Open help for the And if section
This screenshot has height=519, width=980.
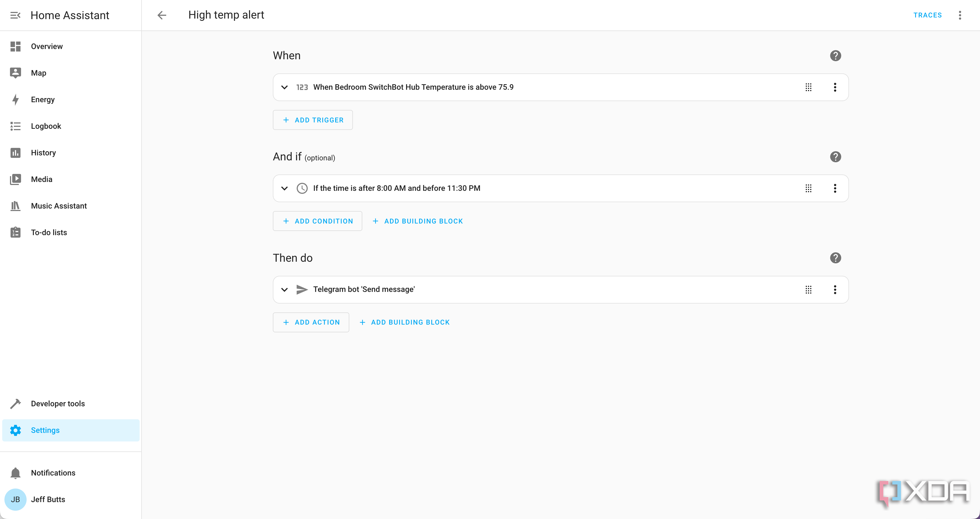[x=835, y=157]
